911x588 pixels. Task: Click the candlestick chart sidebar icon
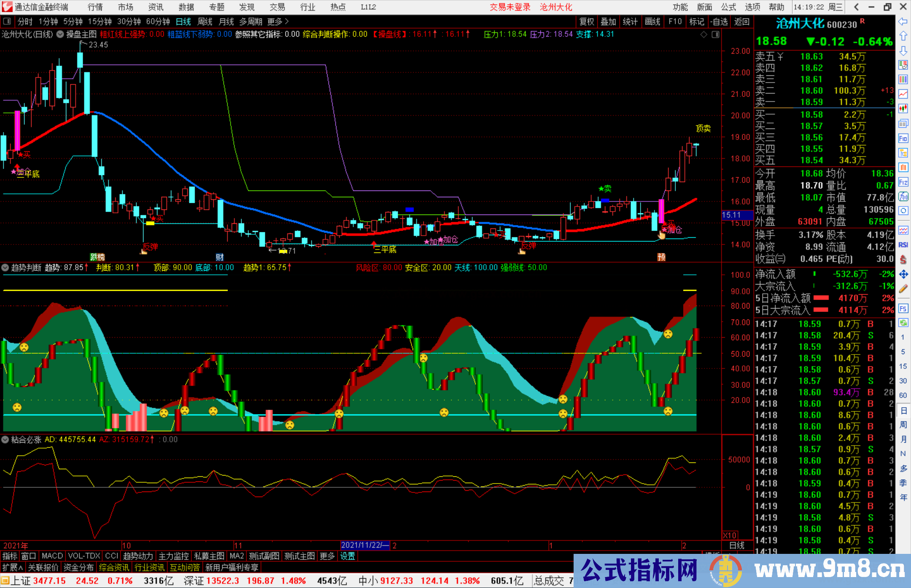click(903, 109)
